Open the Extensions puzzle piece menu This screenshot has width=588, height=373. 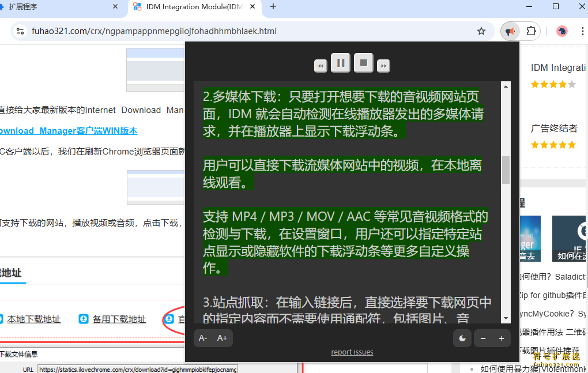click(x=531, y=31)
